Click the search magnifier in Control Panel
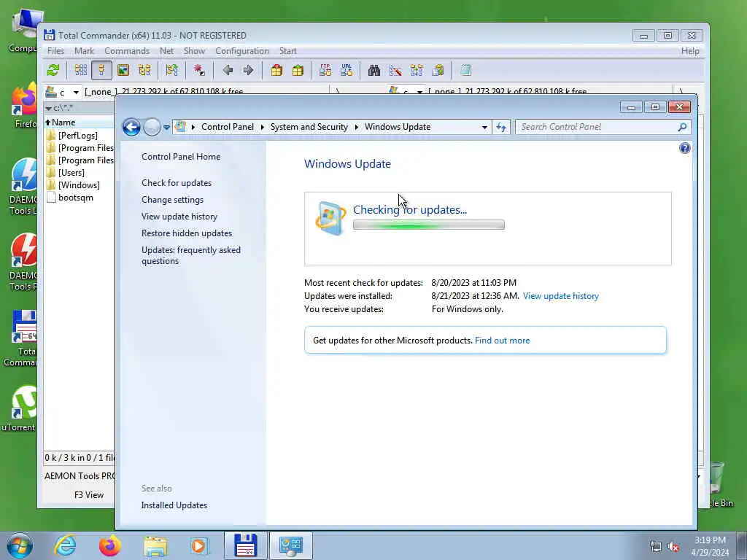 click(x=682, y=127)
